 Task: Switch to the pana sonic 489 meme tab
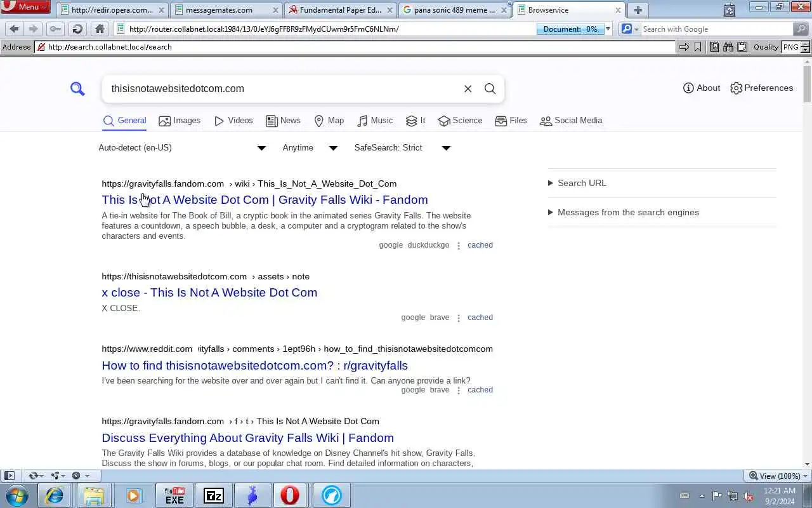point(455,10)
